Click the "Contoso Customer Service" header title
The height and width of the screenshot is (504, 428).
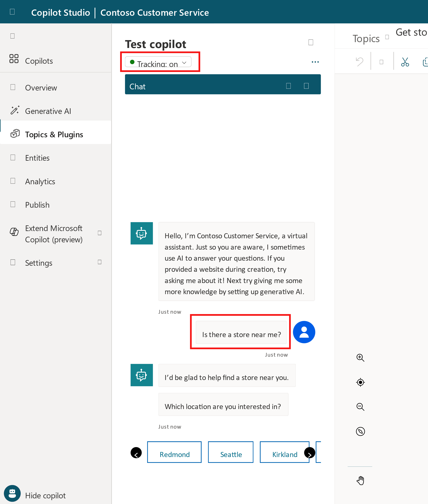click(155, 13)
